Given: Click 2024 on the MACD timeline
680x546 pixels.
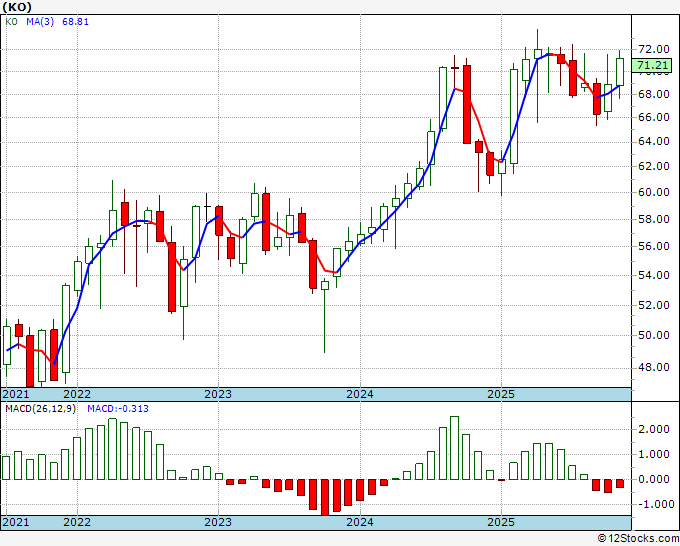Looking at the screenshot, I should point(360,522).
